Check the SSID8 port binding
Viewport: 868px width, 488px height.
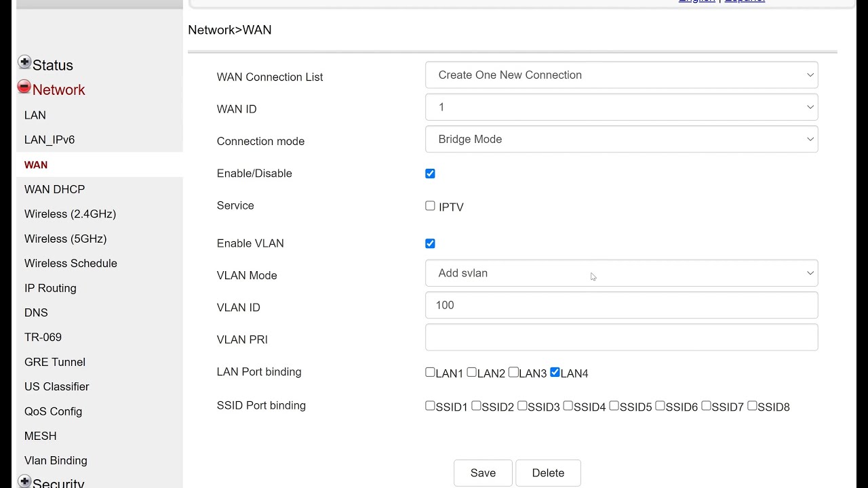point(752,406)
